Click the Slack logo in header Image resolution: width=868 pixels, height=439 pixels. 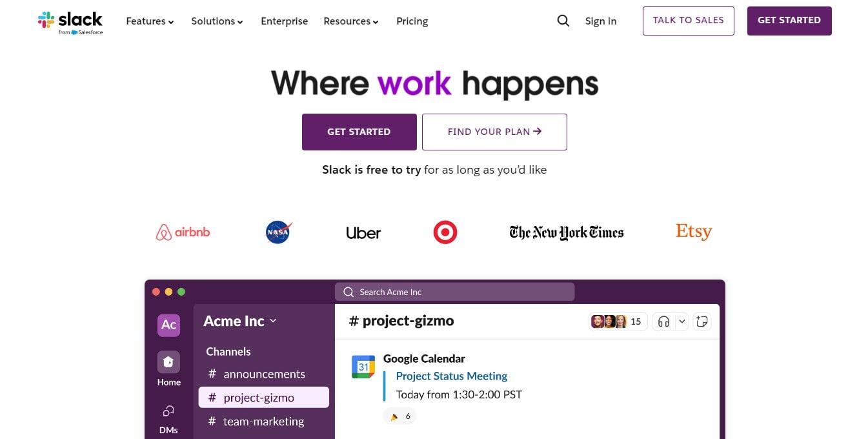click(x=70, y=22)
